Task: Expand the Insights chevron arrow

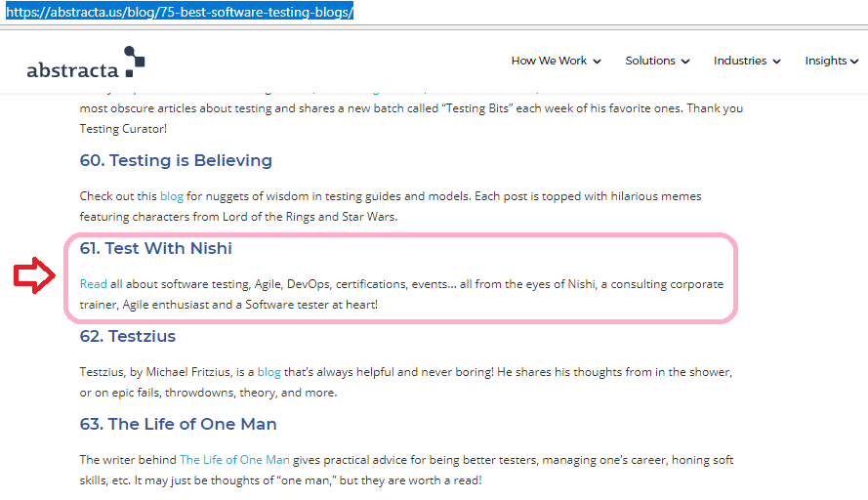Action: 854,62
